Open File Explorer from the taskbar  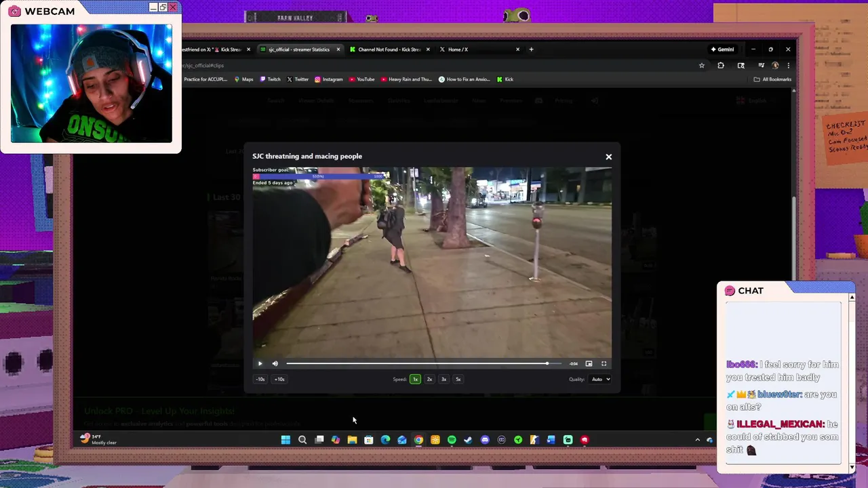coord(352,440)
